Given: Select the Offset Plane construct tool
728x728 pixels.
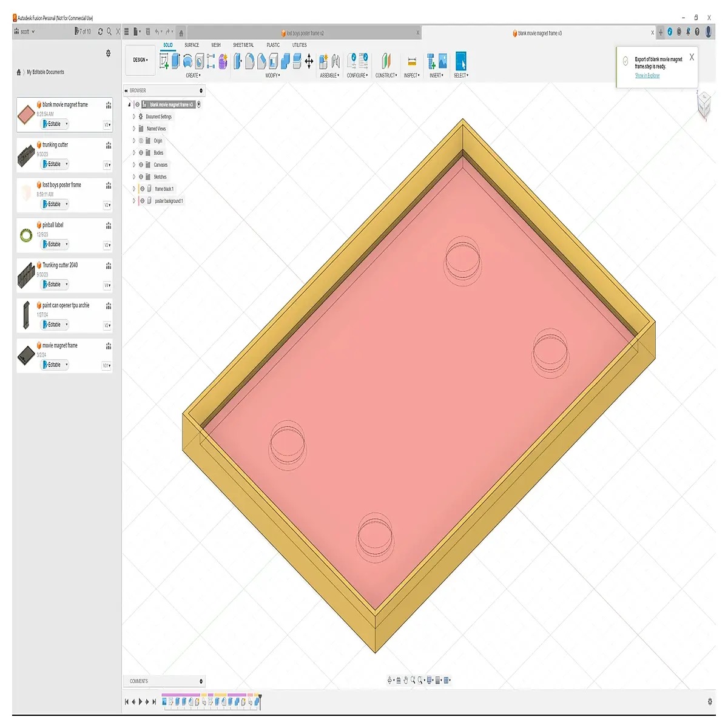Looking at the screenshot, I should (x=386, y=61).
